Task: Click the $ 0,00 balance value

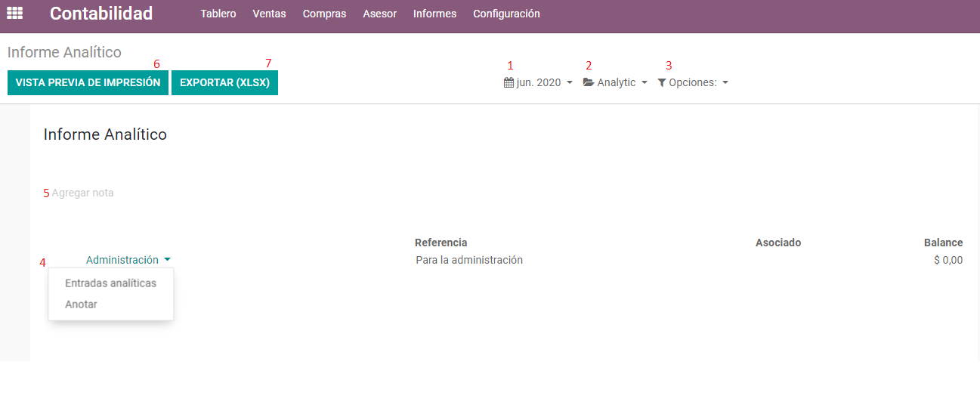Action: pos(948,260)
